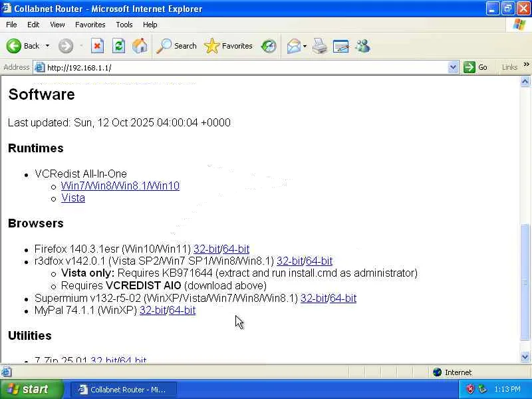Open the Vista VCRedist link
The width and height of the screenshot is (532, 399).
pos(73,198)
